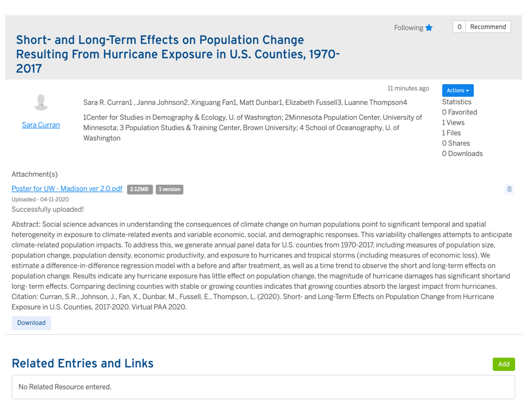Viewport: 532px width, 413px height.
Task: Select the 1 Views statistic
Action: coord(453,122)
